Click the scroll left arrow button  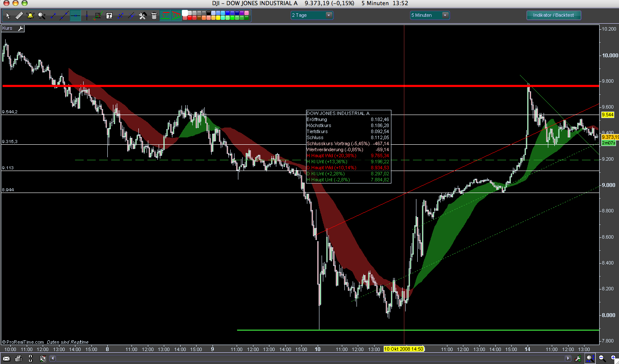coord(53,358)
